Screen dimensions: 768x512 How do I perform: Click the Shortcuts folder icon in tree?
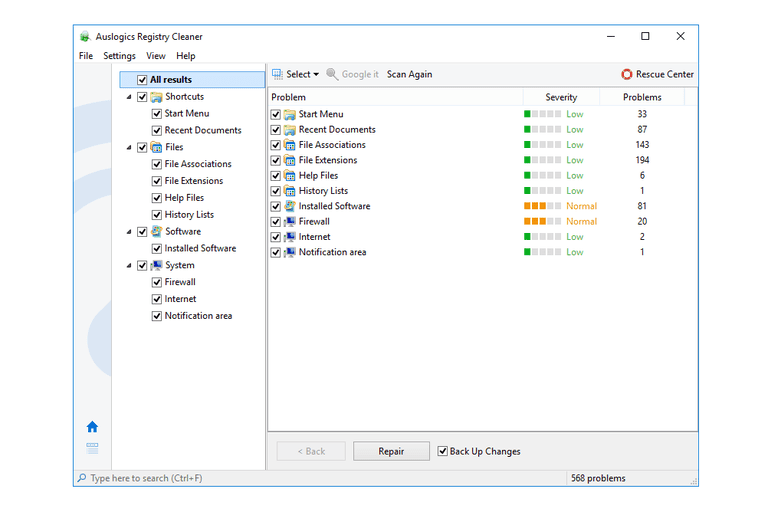[x=156, y=97]
